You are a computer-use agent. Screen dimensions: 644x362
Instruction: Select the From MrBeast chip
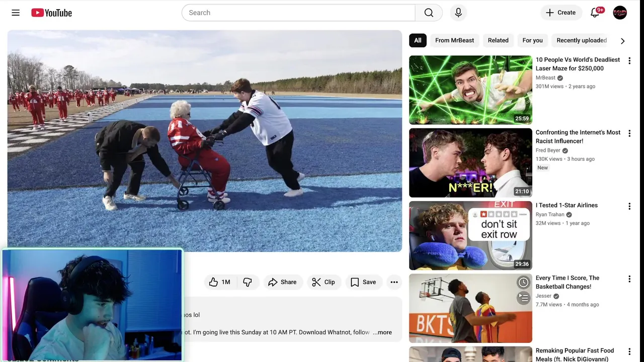(454, 40)
